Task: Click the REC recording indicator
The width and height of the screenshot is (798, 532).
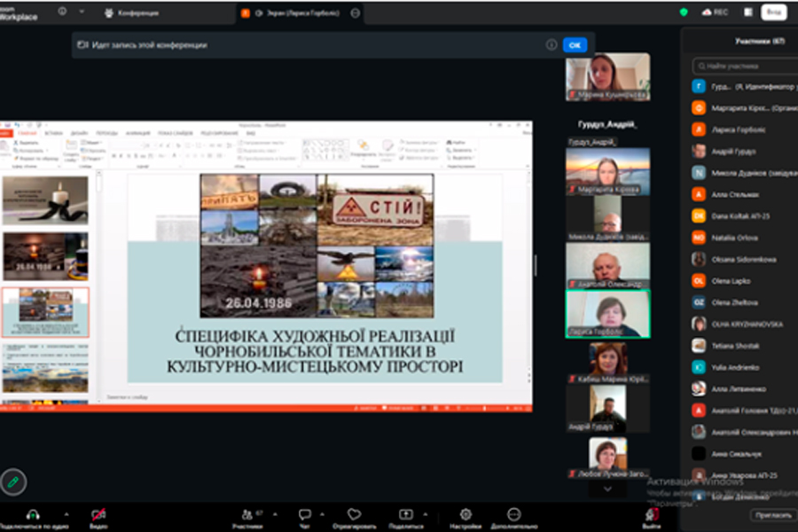Action: pyautogui.click(x=715, y=12)
